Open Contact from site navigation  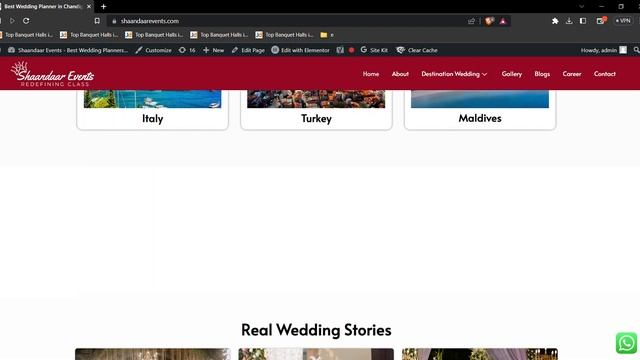click(x=604, y=74)
